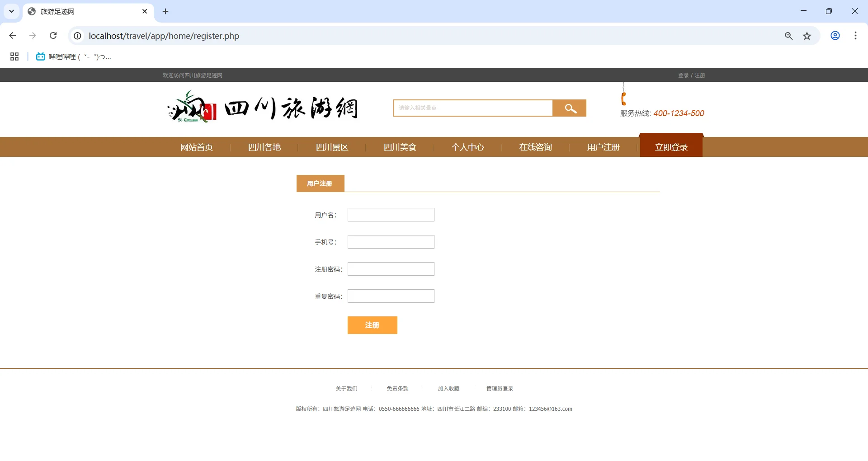
Task: Click the page reload icon
Action: click(53, 36)
